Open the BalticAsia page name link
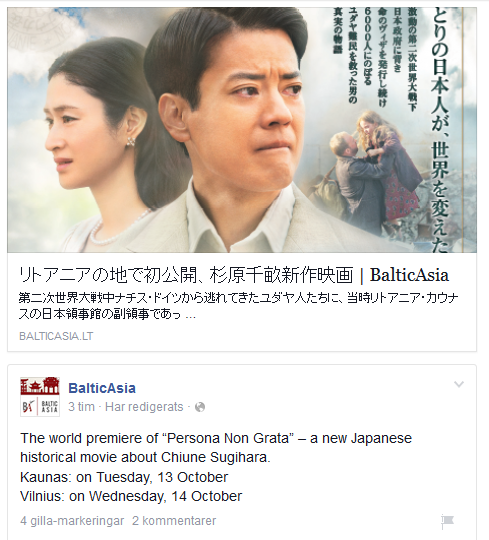The height and width of the screenshot is (540, 489). [x=102, y=388]
